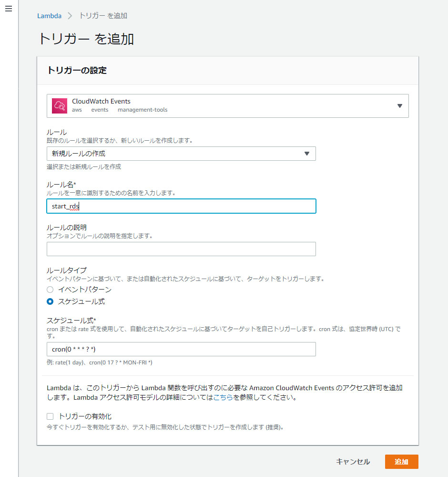Click the aws tag text

pos(77,110)
